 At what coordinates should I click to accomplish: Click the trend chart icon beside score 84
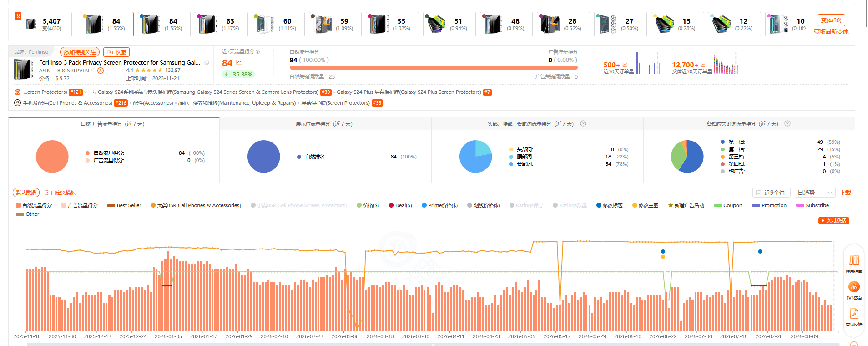pos(239,63)
